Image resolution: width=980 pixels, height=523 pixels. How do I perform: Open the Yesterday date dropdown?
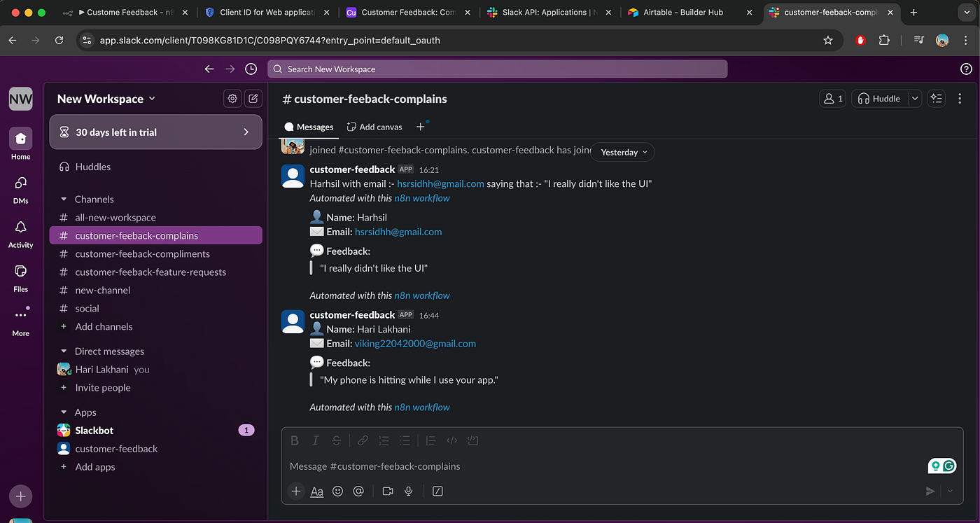click(x=623, y=152)
